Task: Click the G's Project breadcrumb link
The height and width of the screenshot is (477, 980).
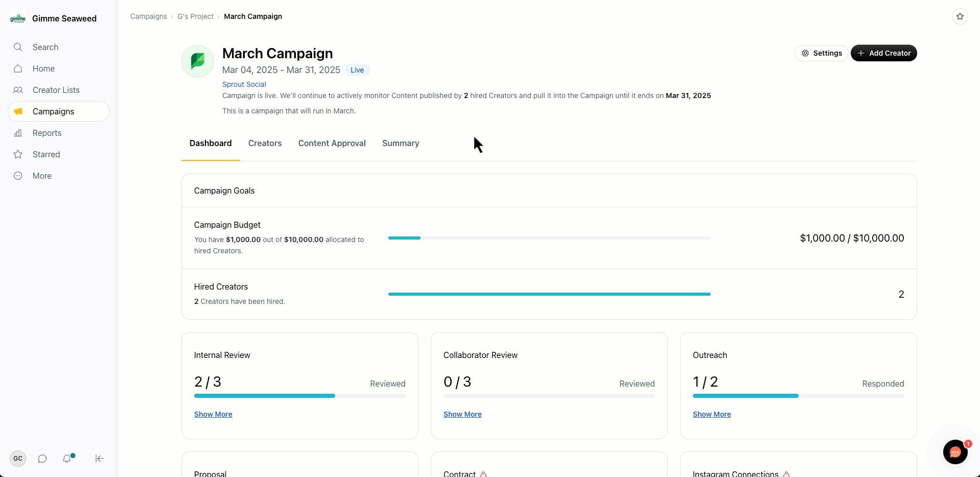Action: [x=196, y=16]
